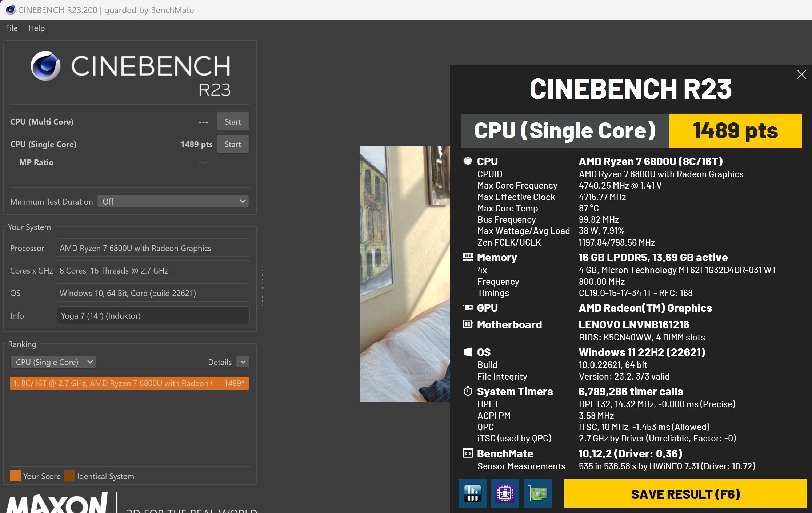
Task: Select the 8C/16T Ryzen 7 6800U ranking row
Action: pyautogui.click(x=129, y=383)
